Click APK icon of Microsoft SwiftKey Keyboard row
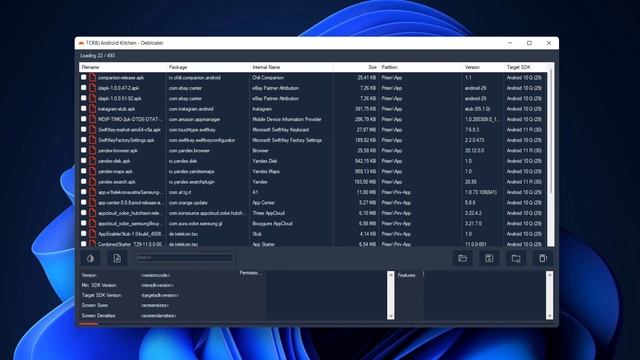Viewport: 640px width, 360px height. 93,129
